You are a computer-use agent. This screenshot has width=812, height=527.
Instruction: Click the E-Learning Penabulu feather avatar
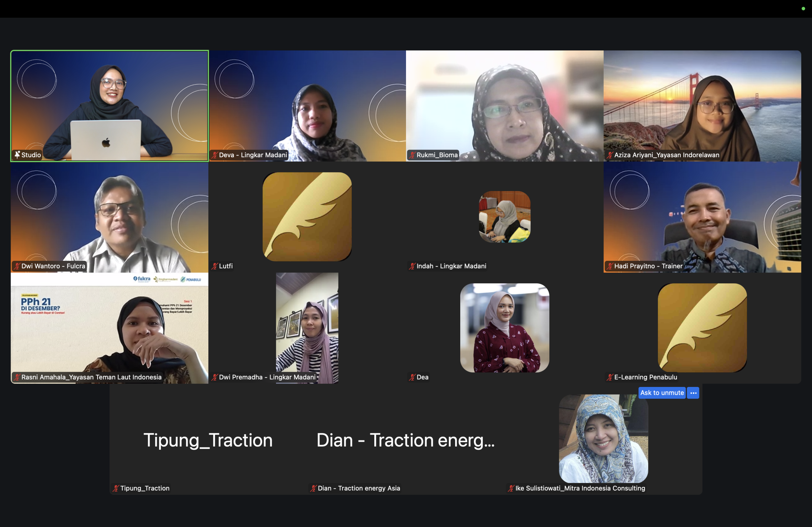click(702, 328)
